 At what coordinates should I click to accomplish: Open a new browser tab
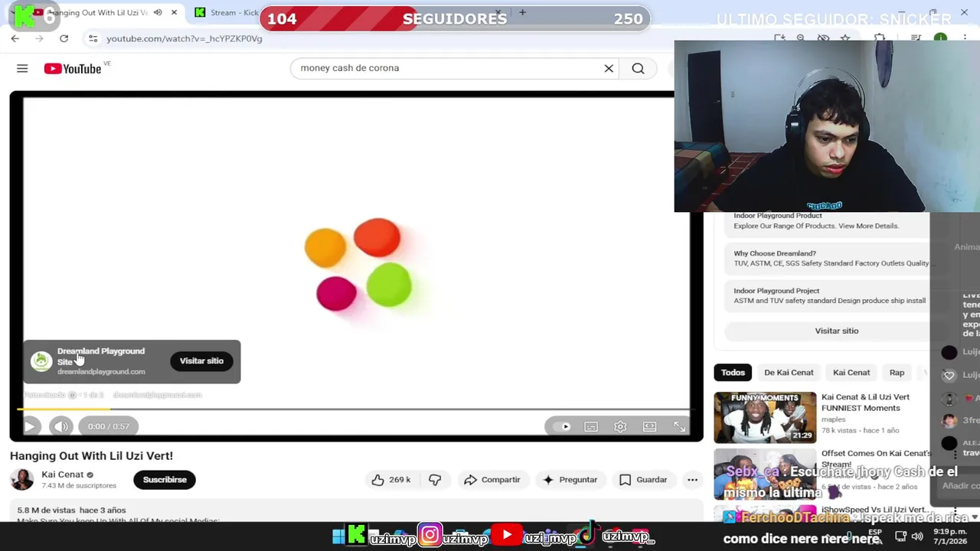point(522,12)
